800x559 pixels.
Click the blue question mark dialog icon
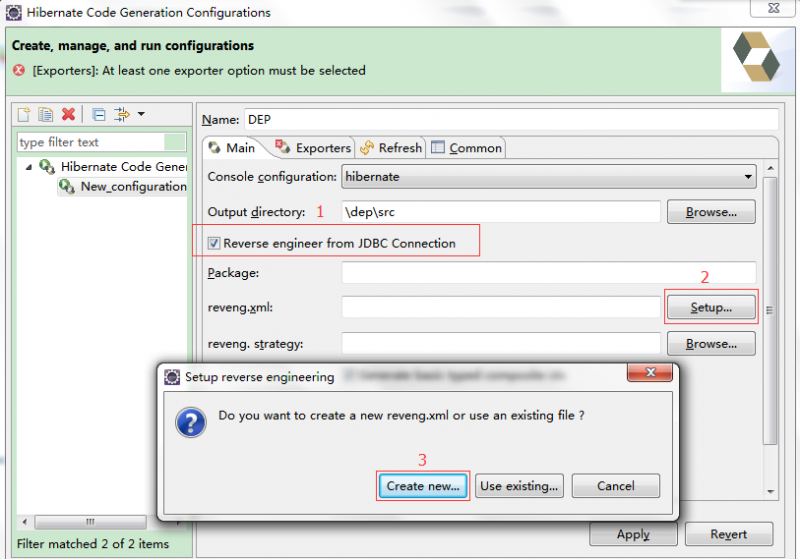(x=190, y=421)
